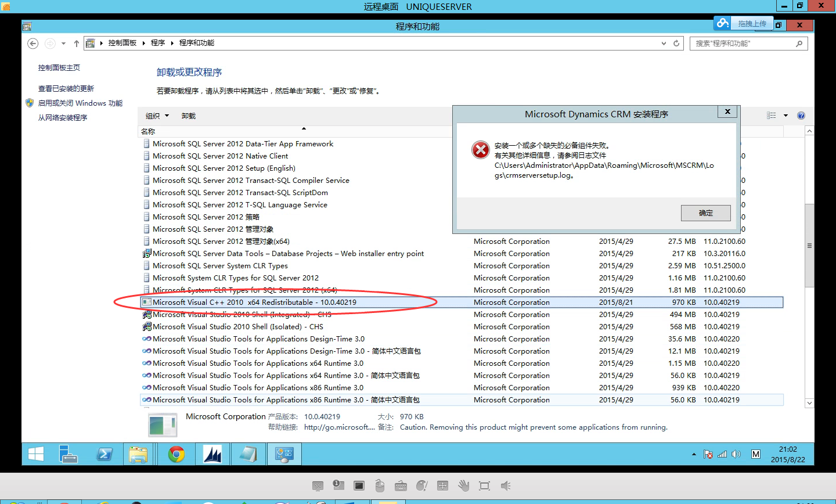
Task: Launch Google Chrome from the taskbar
Action: click(x=176, y=454)
